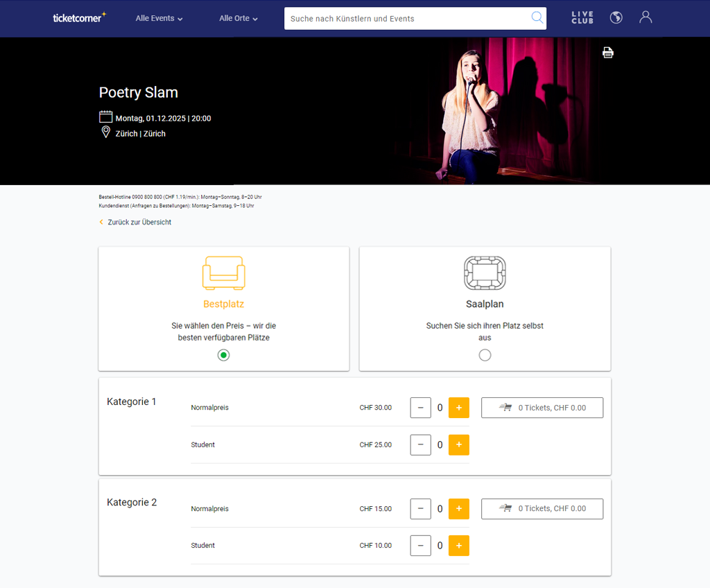The width and height of the screenshot is (710, 588).
Task: Click the Saalplan seating plan icon
Action: click(x=485, y=273)
